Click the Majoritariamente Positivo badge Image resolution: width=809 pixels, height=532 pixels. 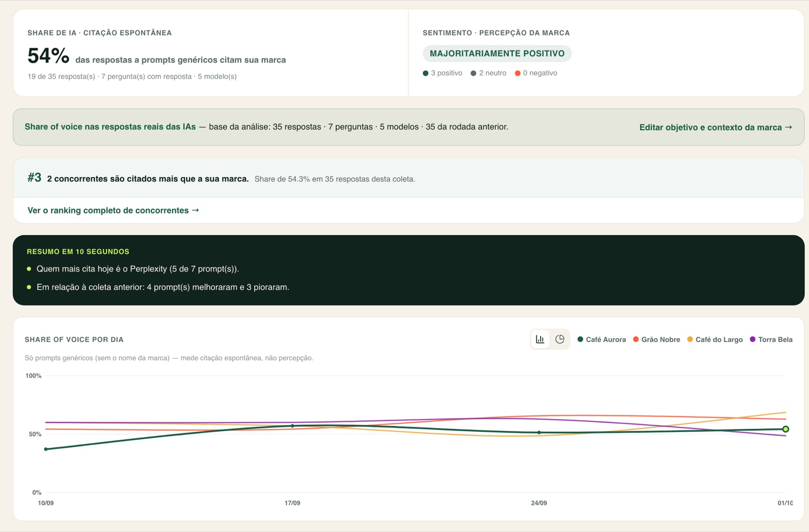coord(497,54)
